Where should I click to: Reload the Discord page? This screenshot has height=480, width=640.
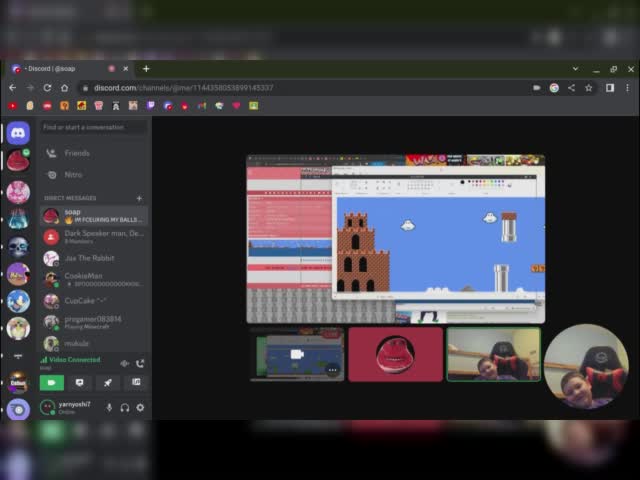(x=47, y=88)
